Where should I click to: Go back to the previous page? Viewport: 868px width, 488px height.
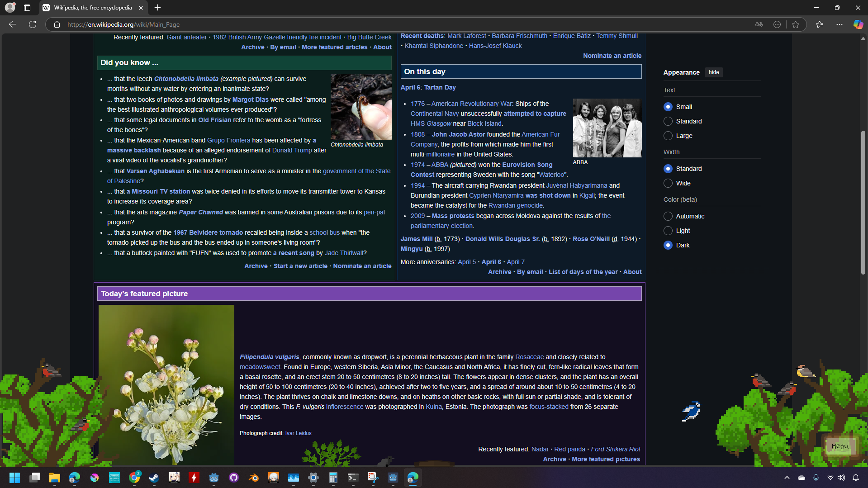tap(13, 24)
